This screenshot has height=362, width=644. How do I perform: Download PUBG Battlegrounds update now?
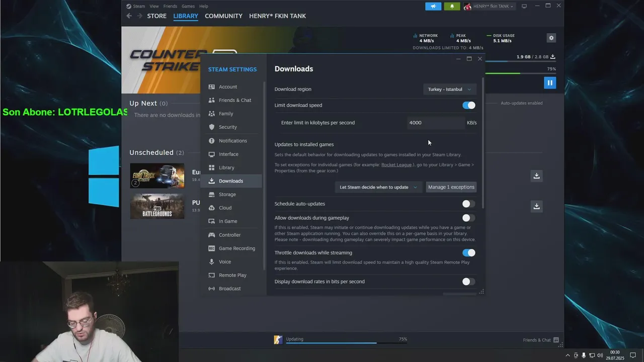tap(536, 206)
